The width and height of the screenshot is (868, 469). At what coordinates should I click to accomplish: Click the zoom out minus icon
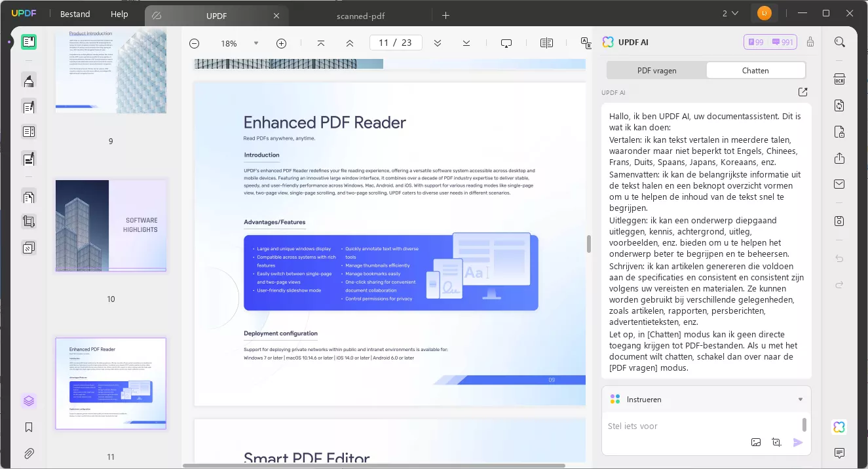[x=195, y=43]
